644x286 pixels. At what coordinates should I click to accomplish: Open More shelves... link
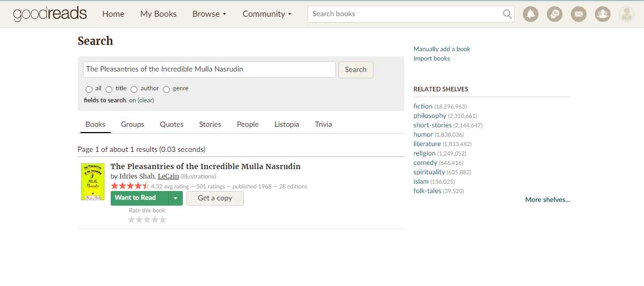click(x=547, y=200)
